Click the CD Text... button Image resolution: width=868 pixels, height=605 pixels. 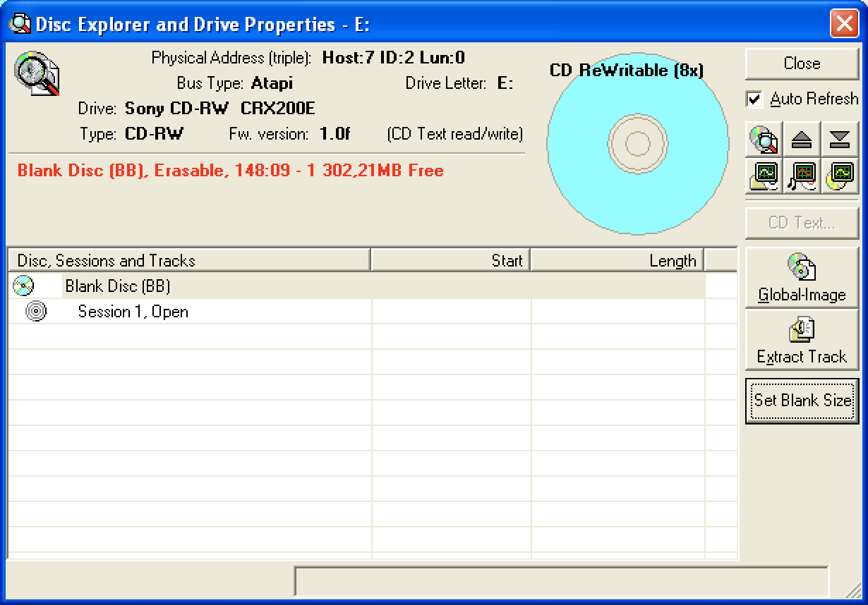802,223
